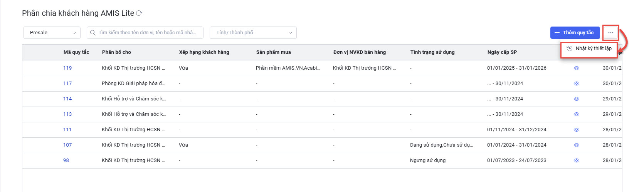The image size is (644, 192).
Task: Expand the Presale dropdown
Action: pos(52,33)
